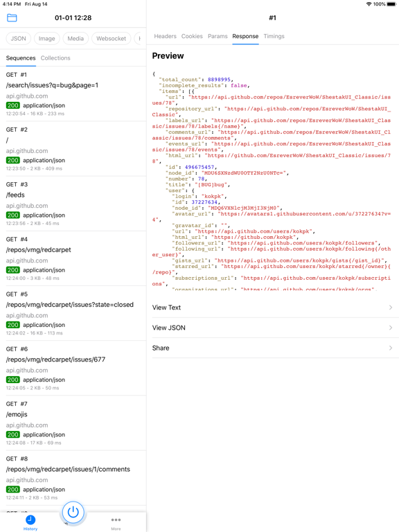Tap the clock showing 4:14 PM
This screenshot has height=532, width=399.
pos(12,4)
